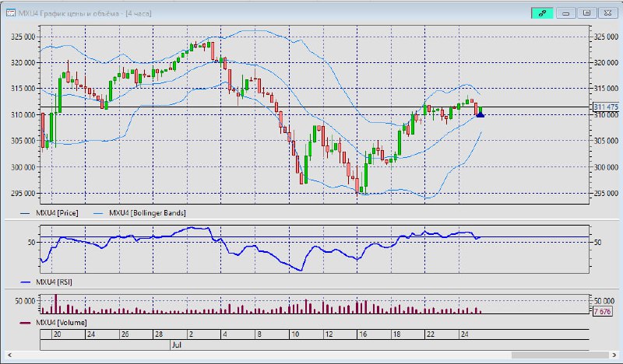Click the green chart link icon
The width and height of the screenshot is (623, 364).
click(542, 13)
